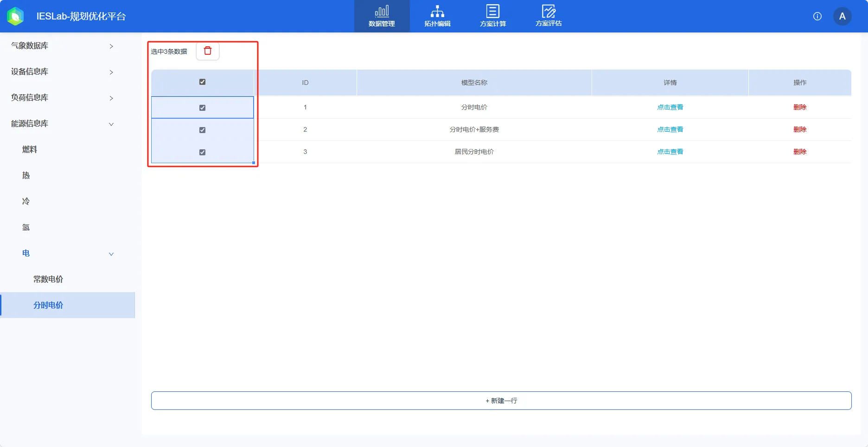Click 点击查看 for 分时电价 row
The height and width of the screenshot is (447, 868).
[x=670, y=107]
